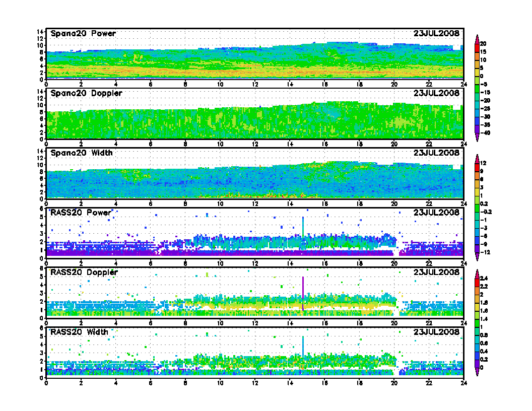This screenshot has height=411, width=532.
Task: Click the "-35" label on the top colorbar
Action: [485, 125]
